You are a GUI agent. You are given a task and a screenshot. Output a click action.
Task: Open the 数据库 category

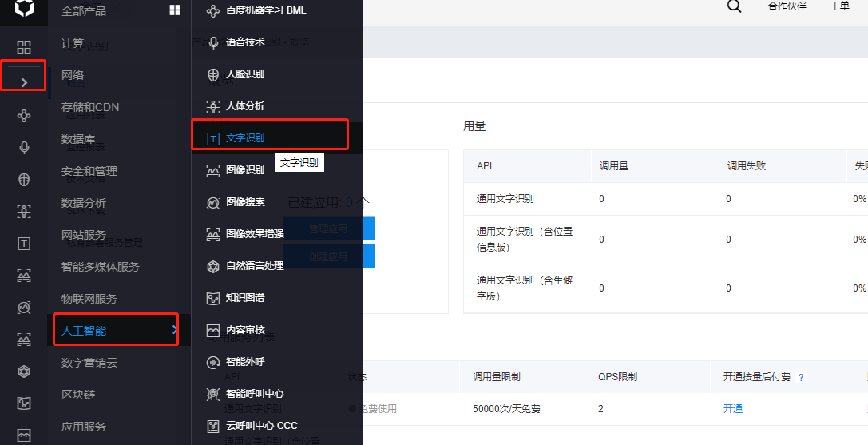[x=78, y=139]
